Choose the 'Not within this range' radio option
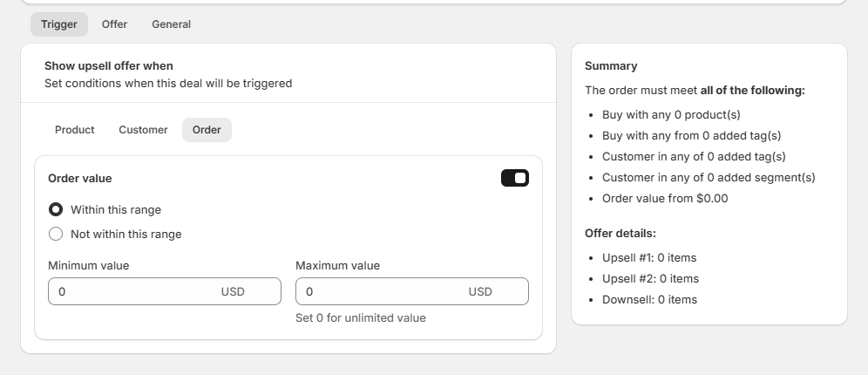Image resolution: width=868 pixels, height=375 pixels. pos(56,234)
